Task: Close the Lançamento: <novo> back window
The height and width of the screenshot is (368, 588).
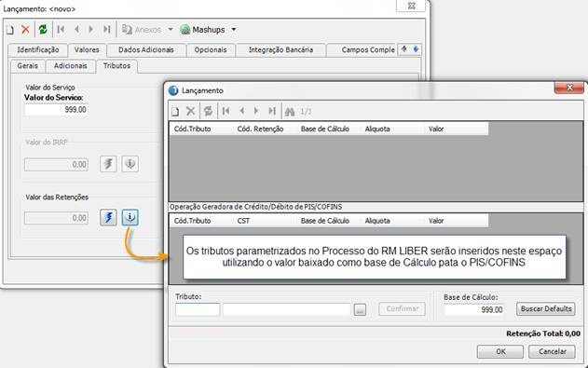Action: coord(411,6)
